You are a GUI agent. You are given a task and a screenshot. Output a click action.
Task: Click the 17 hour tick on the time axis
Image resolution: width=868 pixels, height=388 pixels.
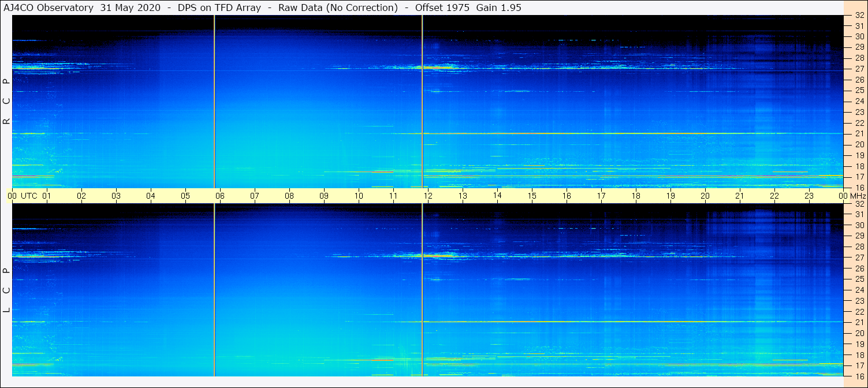(x=601, y=196)
